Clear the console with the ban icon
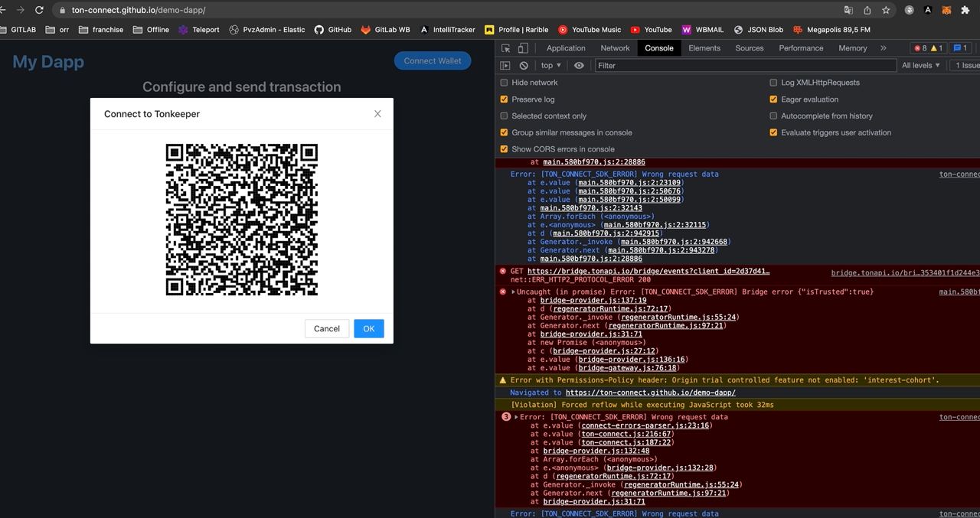980x518 pixels. pos(524,66)
